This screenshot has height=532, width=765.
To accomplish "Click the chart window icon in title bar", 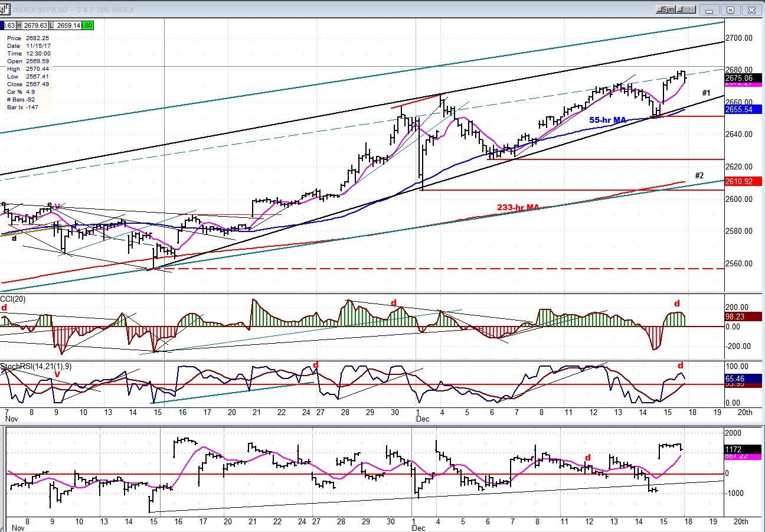I will [5, 9].
